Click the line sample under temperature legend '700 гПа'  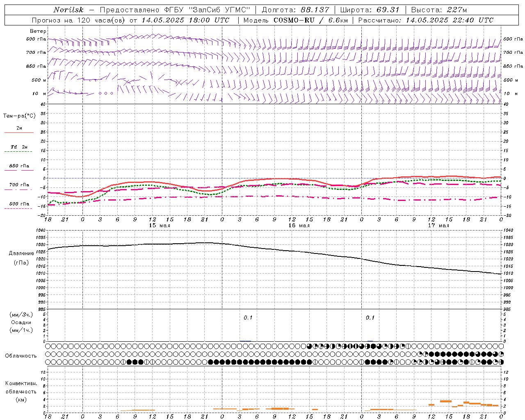18,189
